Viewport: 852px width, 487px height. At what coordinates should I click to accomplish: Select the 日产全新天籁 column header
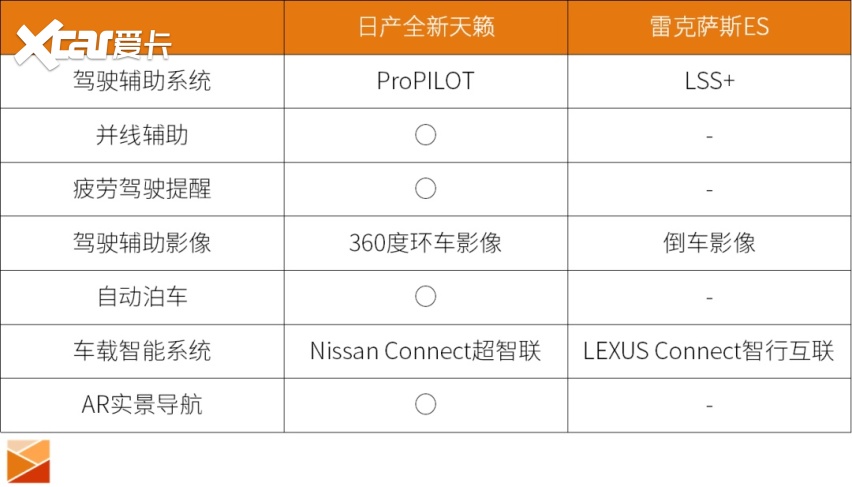[425, 27]
